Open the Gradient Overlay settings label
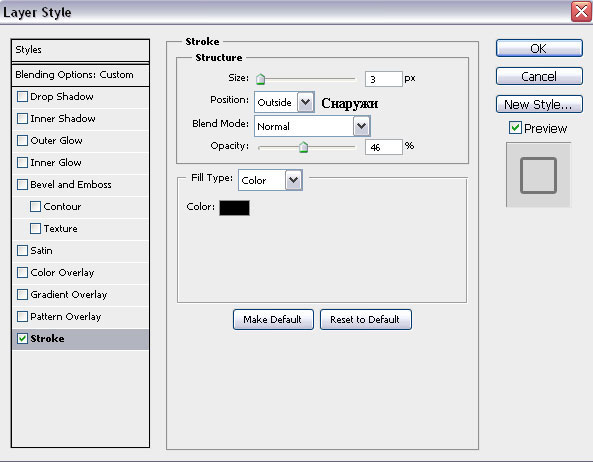This screenshot has width=593, height=462. tap(68, 295)
